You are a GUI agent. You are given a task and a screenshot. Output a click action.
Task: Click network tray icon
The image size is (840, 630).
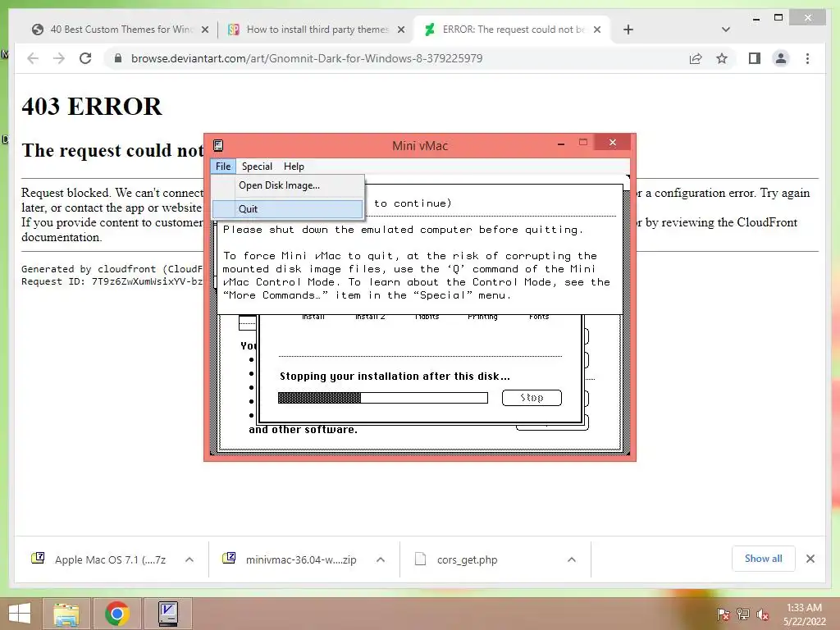tap(743, 614)
